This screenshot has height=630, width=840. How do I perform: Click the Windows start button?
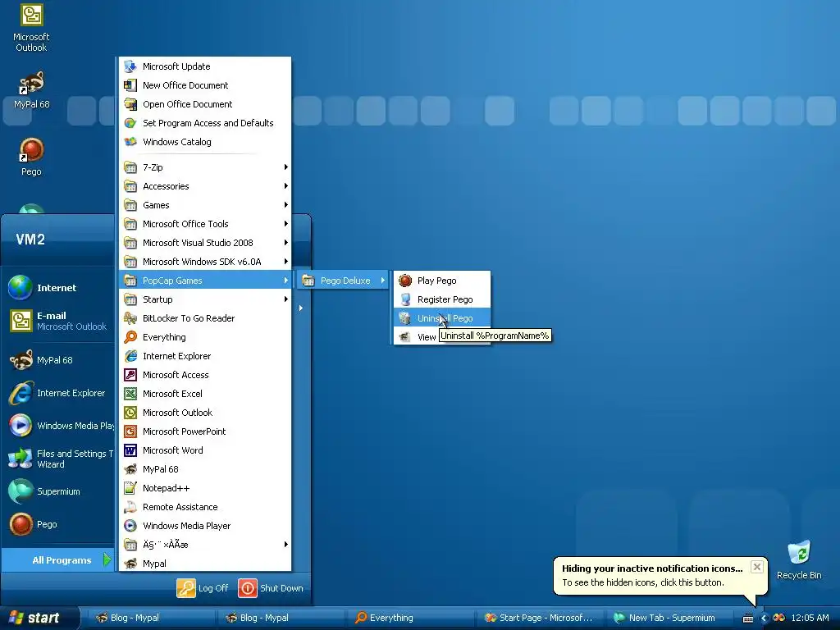click(x=39, y=618)
